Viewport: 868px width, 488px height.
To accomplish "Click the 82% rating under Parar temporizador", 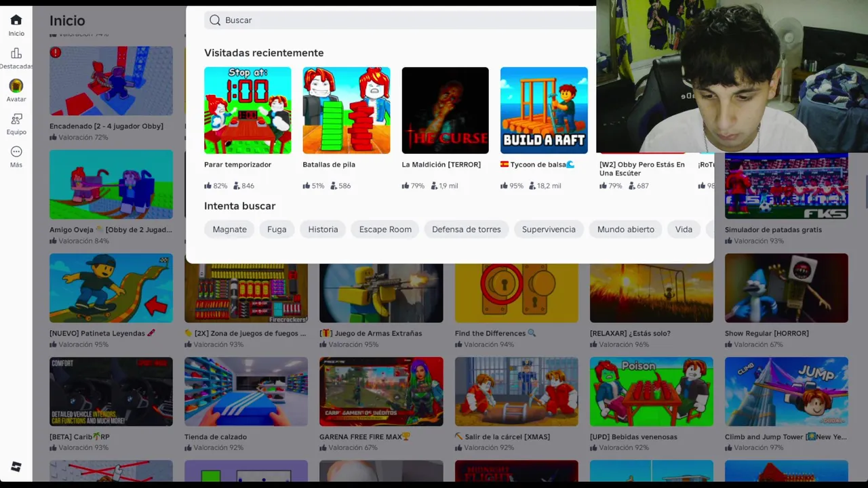I will [216, 186].
